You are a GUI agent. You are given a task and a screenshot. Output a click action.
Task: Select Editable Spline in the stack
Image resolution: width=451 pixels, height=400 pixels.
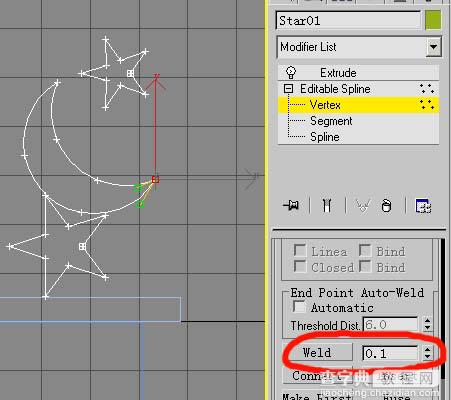pyautogui.click(x=335, y=89)
